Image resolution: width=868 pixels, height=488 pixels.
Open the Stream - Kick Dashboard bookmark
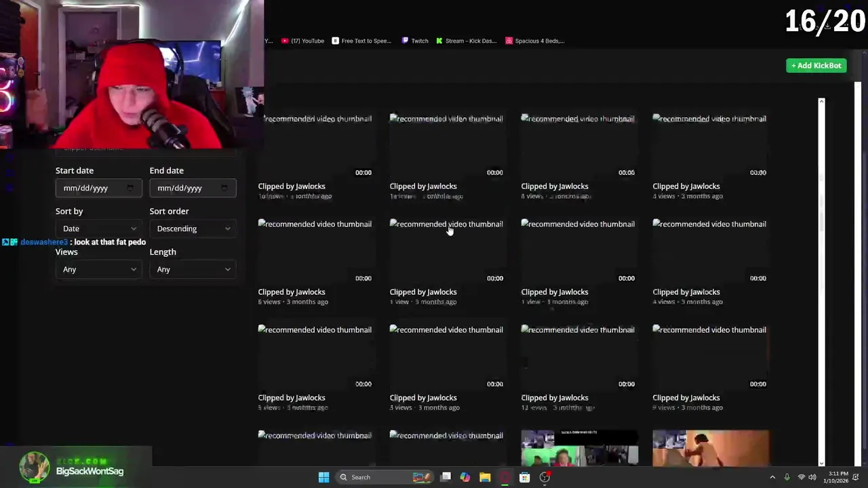point(467,41)
